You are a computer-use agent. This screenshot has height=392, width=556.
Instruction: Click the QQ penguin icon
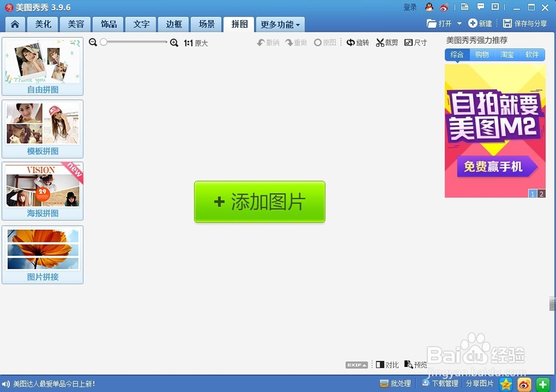429,7
